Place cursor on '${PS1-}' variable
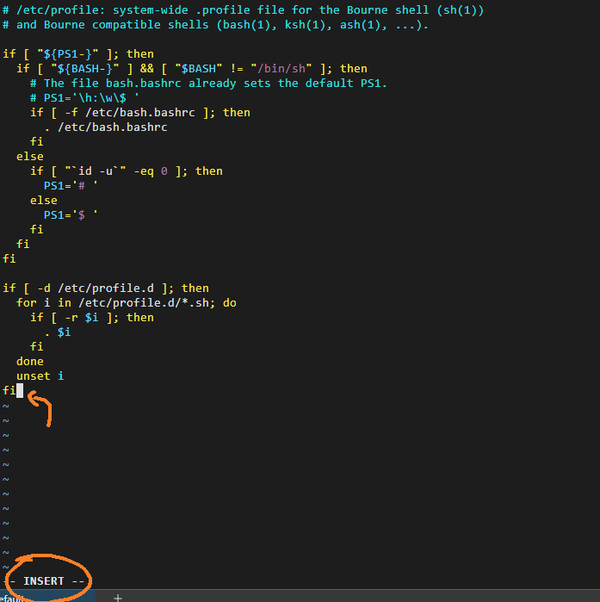600x602 pixels. pos(68,54)
